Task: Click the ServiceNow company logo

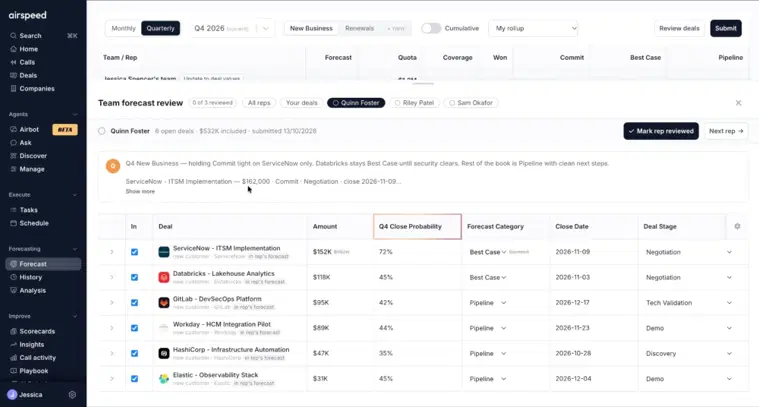Action: click(x=164, y=252)
